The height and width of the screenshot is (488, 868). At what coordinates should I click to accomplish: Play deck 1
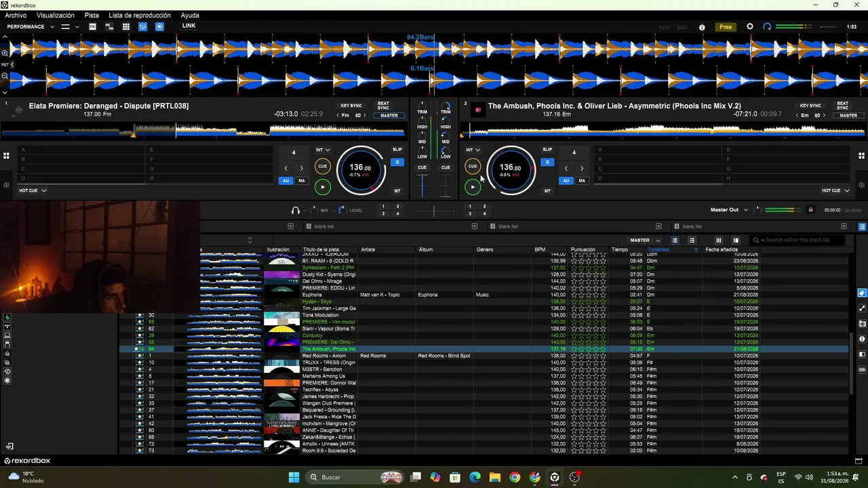(x=323, y=187)
